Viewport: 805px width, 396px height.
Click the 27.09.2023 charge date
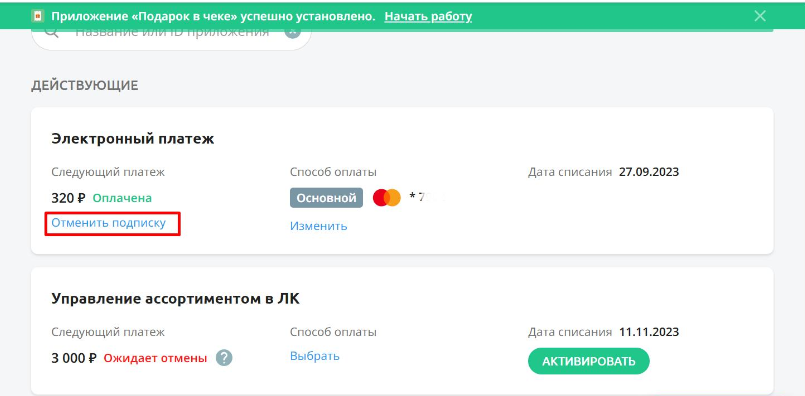point(649,172)
